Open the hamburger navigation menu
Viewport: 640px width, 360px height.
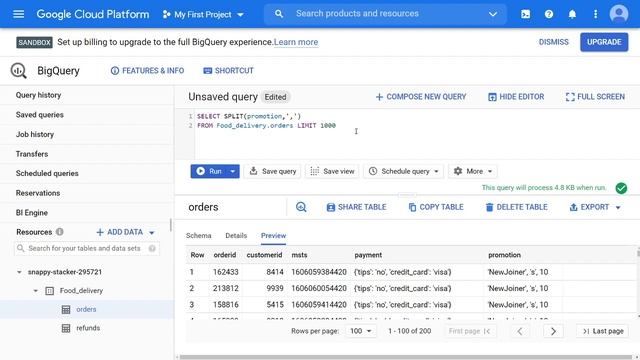coord(19,14)
